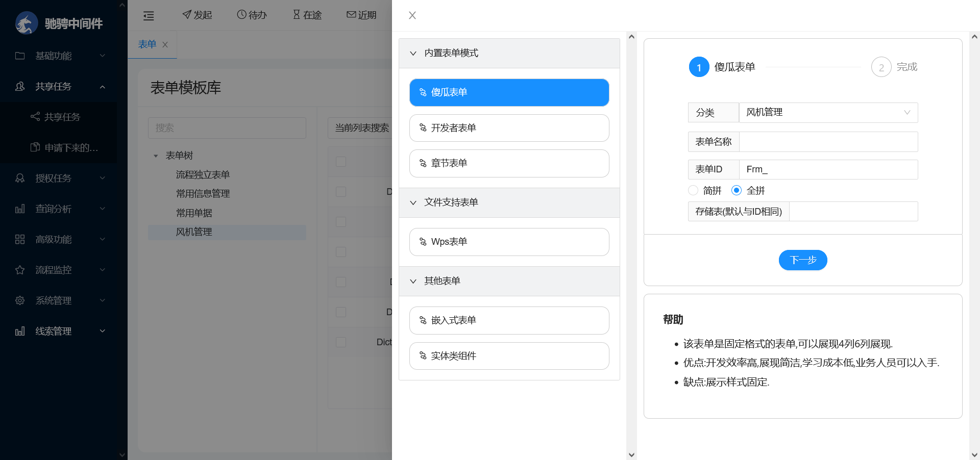This screenshot has height=460, width=980.
Task: Collapse the 其他表单 section
Action: (413, 281)
